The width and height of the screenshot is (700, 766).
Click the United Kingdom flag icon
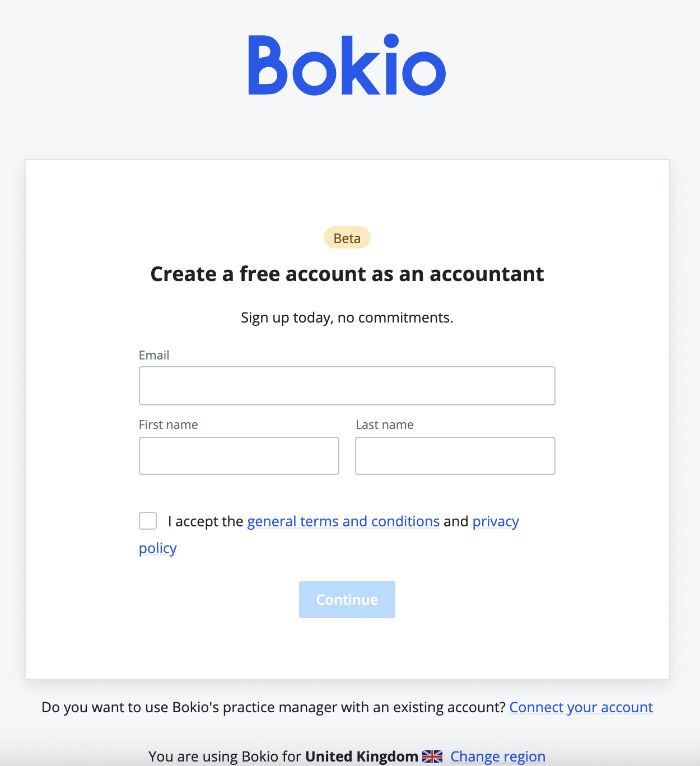(x=432, y=756)
